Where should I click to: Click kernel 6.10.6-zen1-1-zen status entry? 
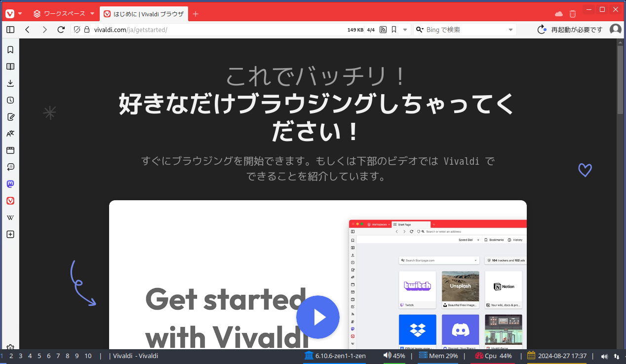[335, 356]
